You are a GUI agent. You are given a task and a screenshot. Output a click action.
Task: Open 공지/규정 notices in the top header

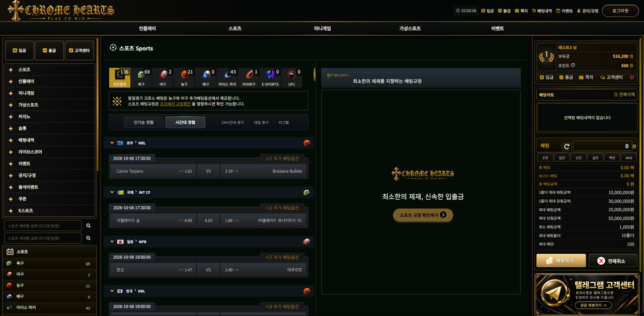(588, 11)
